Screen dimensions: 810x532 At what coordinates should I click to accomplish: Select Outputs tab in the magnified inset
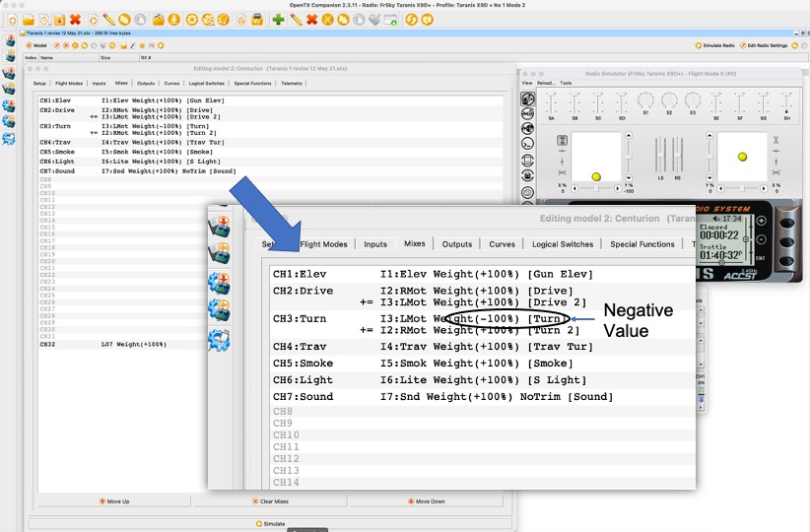pyautogui.click(x=456, y=244)
